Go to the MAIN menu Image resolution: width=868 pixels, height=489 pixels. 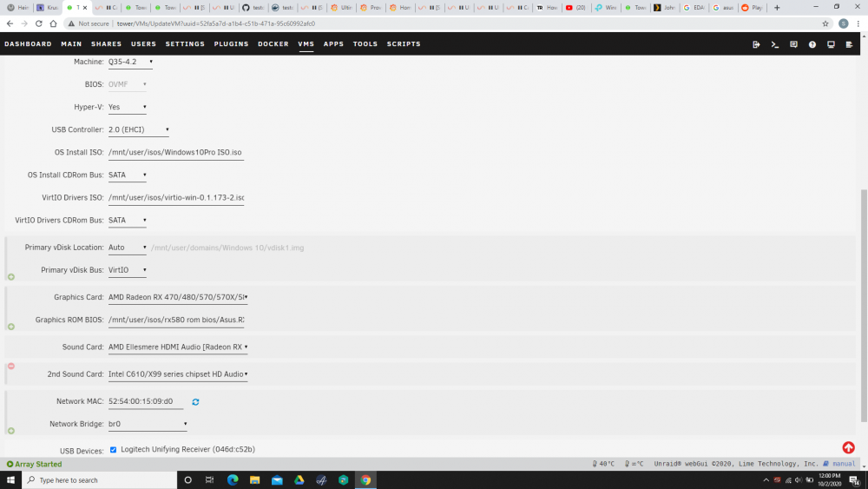coord(71,43)
